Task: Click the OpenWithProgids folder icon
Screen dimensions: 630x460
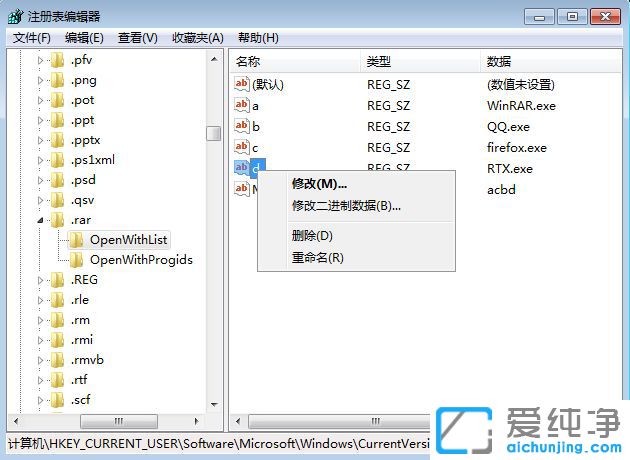Action: tap(76, 260)
